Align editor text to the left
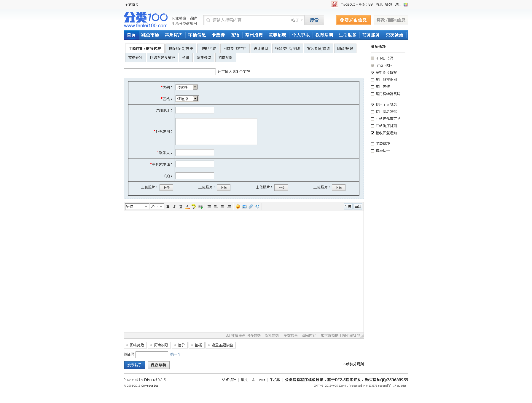Screen dimensions: 532x403 (216, 207)
